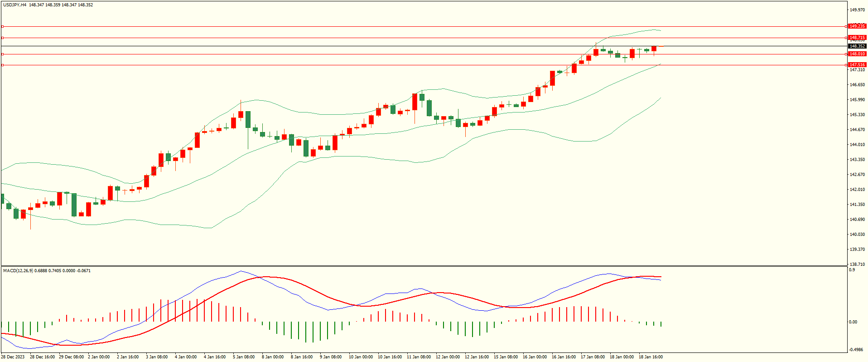
Task: Grab the left handle of the 147.516 line
Action: [2, 65]
